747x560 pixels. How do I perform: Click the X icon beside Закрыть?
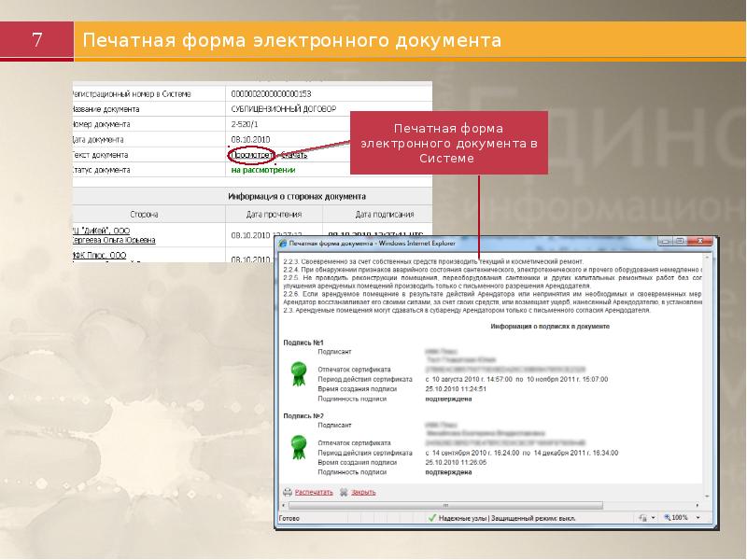(x=345, y=491)
